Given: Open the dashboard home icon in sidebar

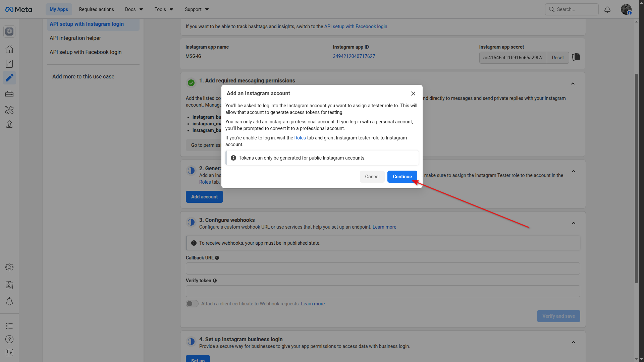Looking at the screenshot, I should pos(9,49).
